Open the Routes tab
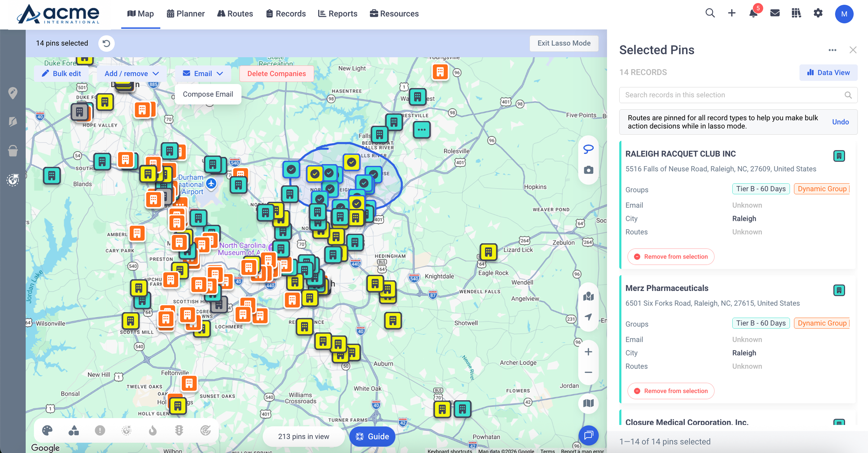 (235, 13)
